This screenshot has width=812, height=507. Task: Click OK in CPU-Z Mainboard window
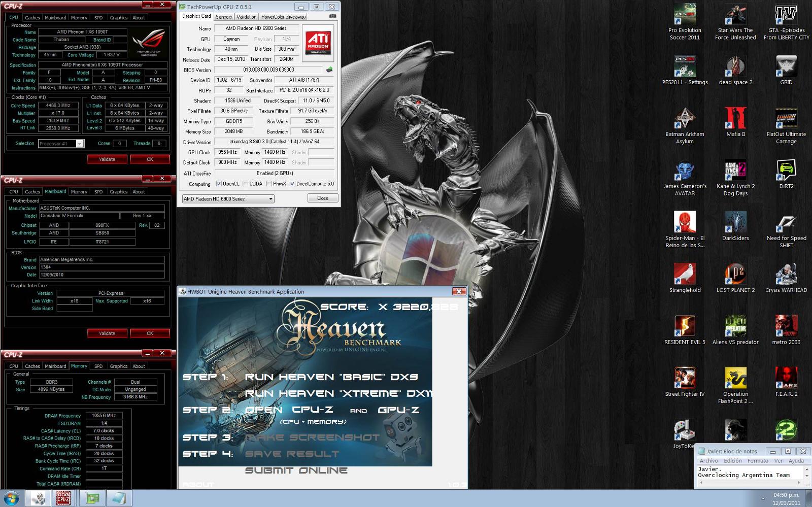coord(150,333)
